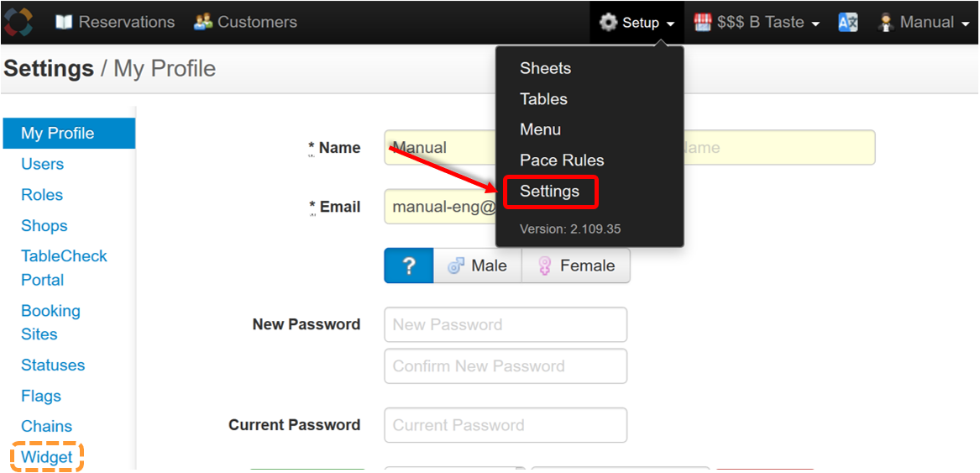Click the New Password field

click(506, 324)
